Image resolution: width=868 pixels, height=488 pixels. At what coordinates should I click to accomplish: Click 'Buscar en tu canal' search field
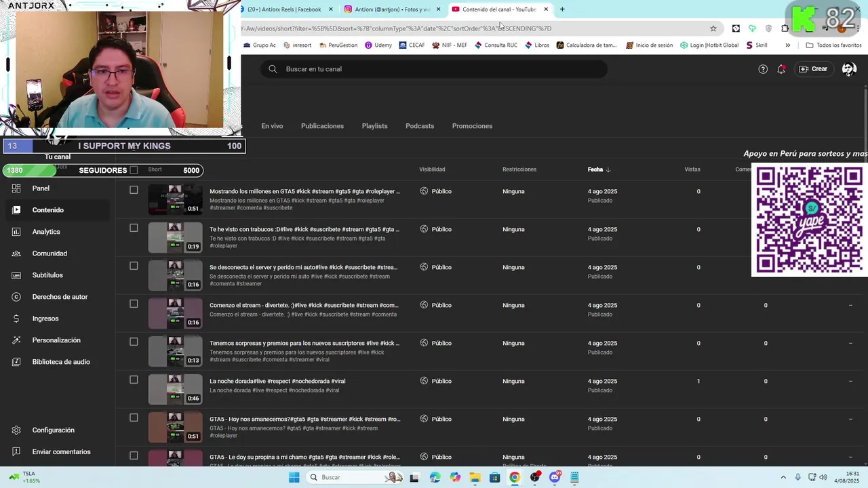pyautogui.click(x=434, y=69)
